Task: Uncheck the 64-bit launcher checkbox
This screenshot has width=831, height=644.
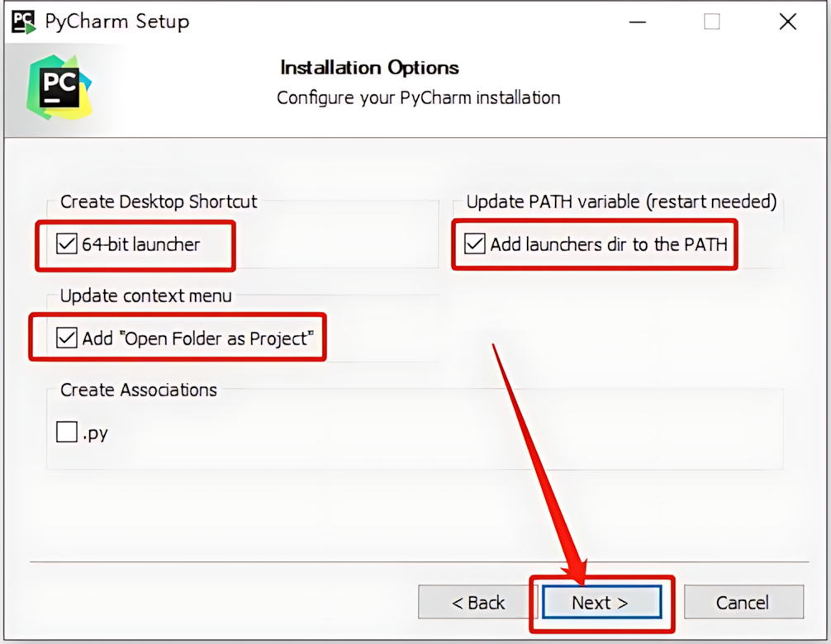Action: point(67,244)
